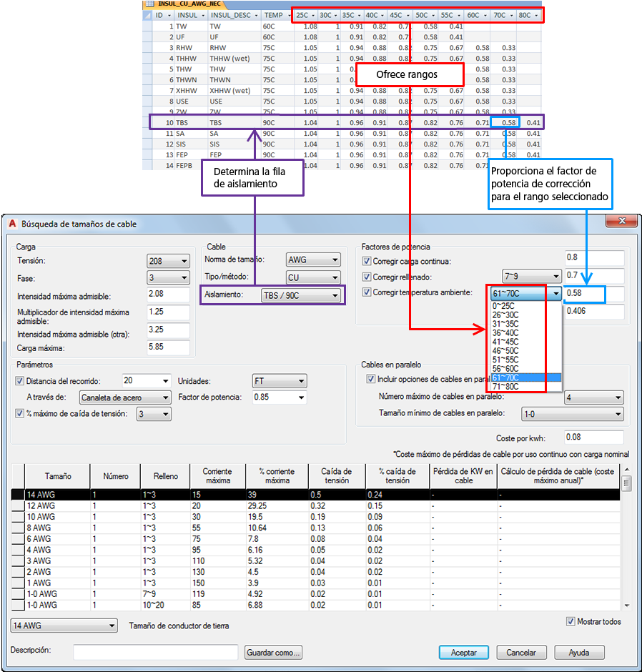Viewport: 642px width, 672px height.
Task: Open Factor de potencia dropdown showing 0.85
Action: tap(280, 397)
